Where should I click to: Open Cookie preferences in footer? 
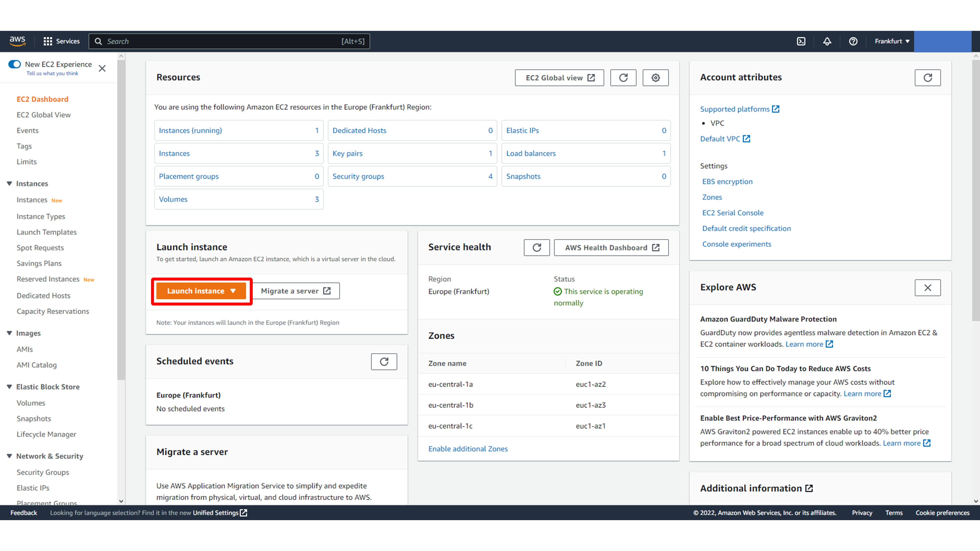point(942,513)
